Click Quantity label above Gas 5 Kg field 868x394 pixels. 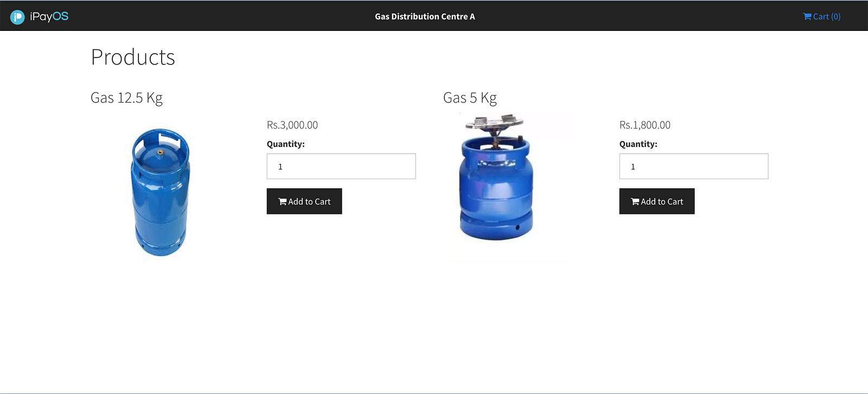[x=639, y=144]
